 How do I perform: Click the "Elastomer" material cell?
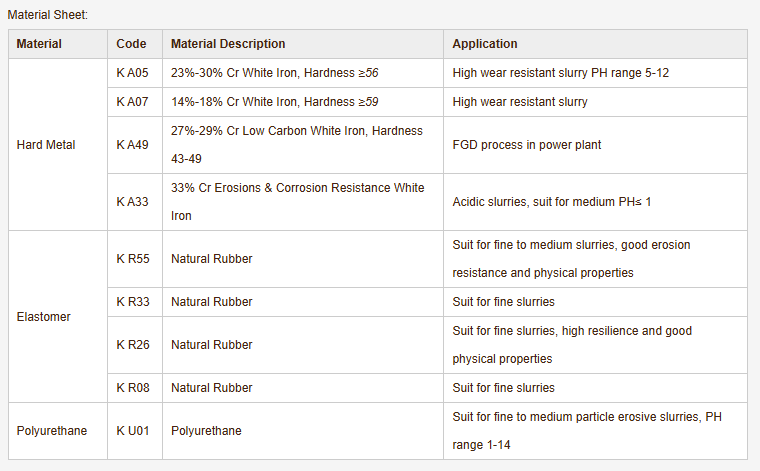point(44,316)
